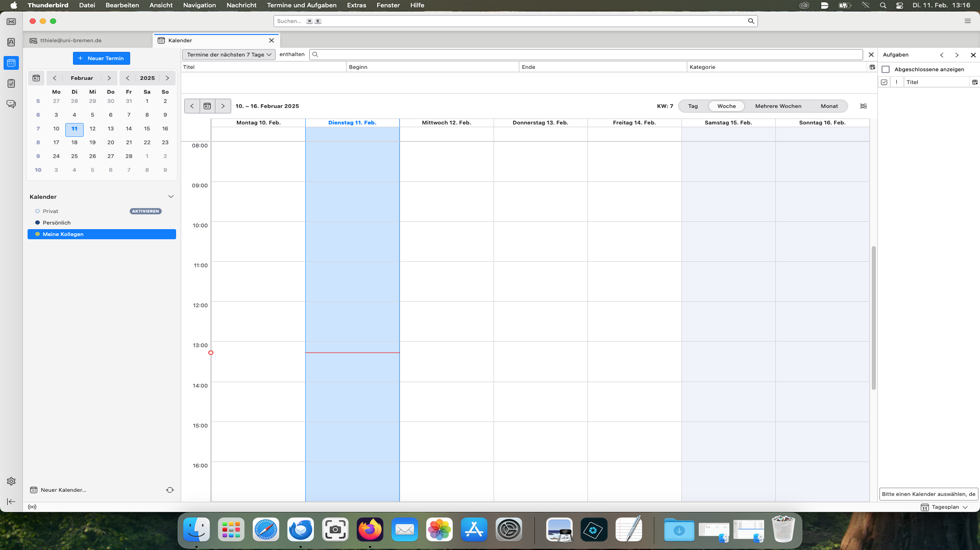Open the Mail space icon in sidebar
Image resolution: width=980 pixels, height=550 pixels.
coord(11,22)
